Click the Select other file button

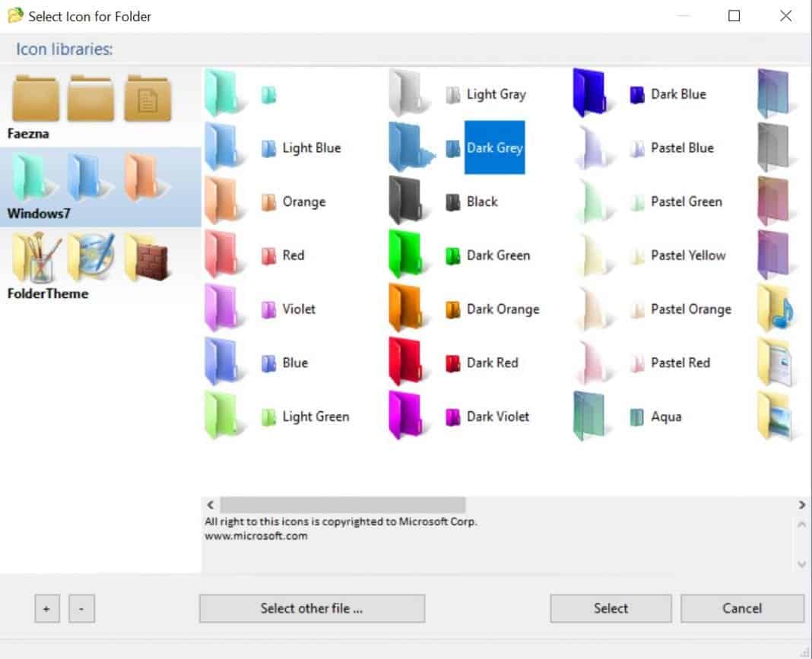coord(312,608)
